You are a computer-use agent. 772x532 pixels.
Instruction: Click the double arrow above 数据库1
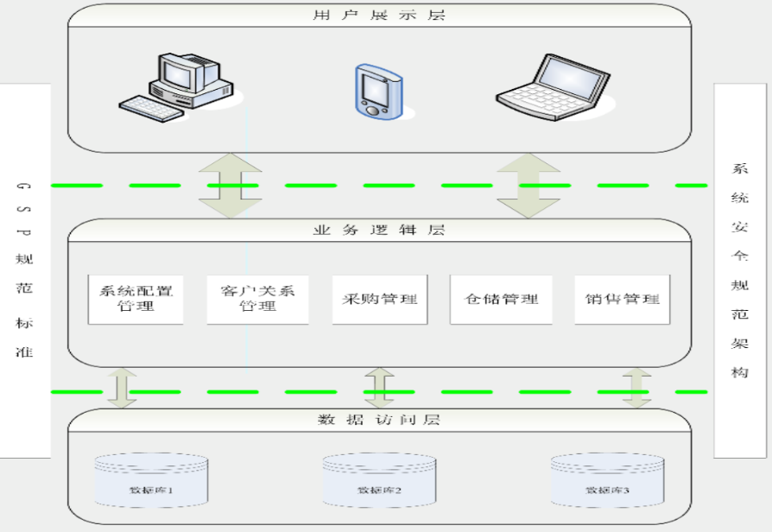tap(122, 388)
